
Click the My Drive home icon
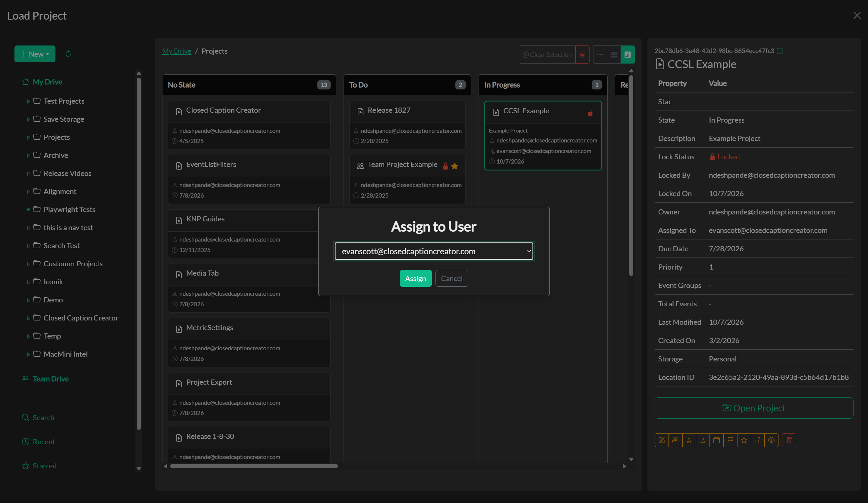26,82
